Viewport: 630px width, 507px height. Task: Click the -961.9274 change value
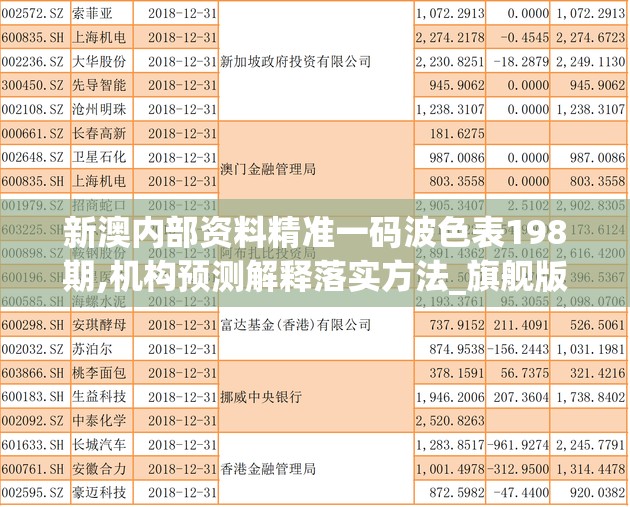[518, 445]
